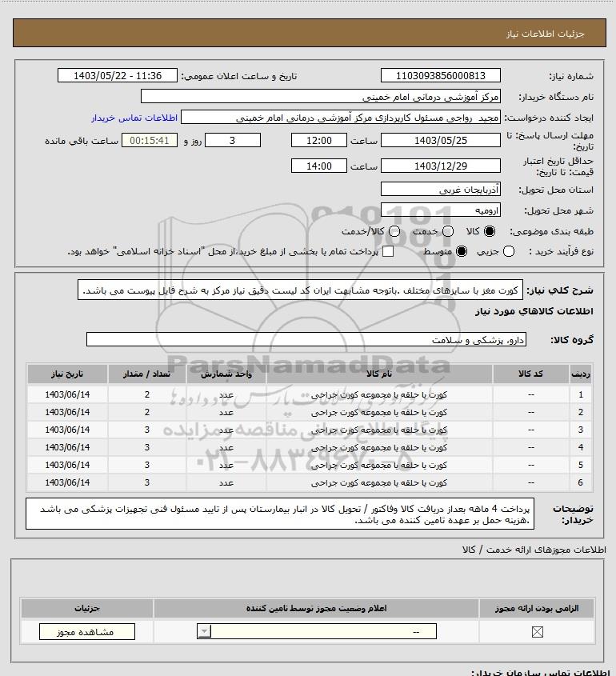Screen dimensions: 616x676
Task: Open the اطلاعات تماس خریدار link
Action: click(x=134, y=118)
